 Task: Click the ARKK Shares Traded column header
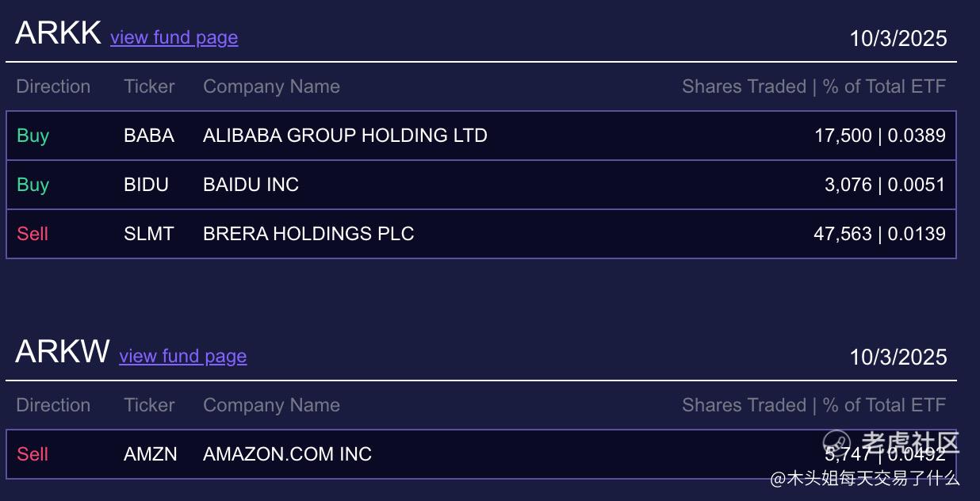[813, 86]
